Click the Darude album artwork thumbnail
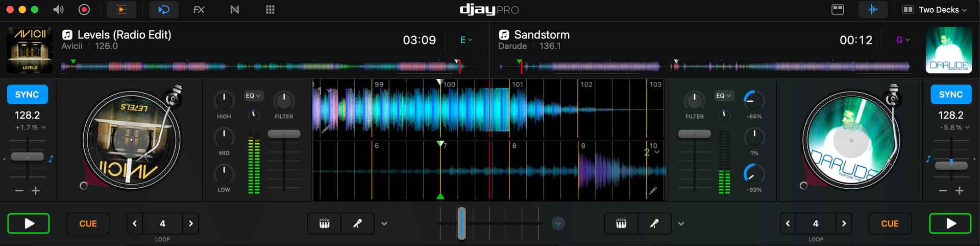 [x=948, y=50]
